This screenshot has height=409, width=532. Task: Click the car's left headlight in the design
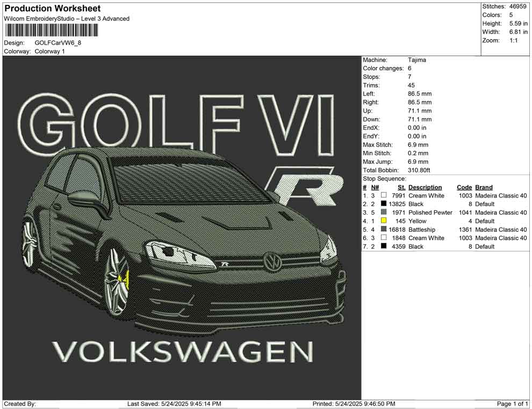[x=178, y=253]
